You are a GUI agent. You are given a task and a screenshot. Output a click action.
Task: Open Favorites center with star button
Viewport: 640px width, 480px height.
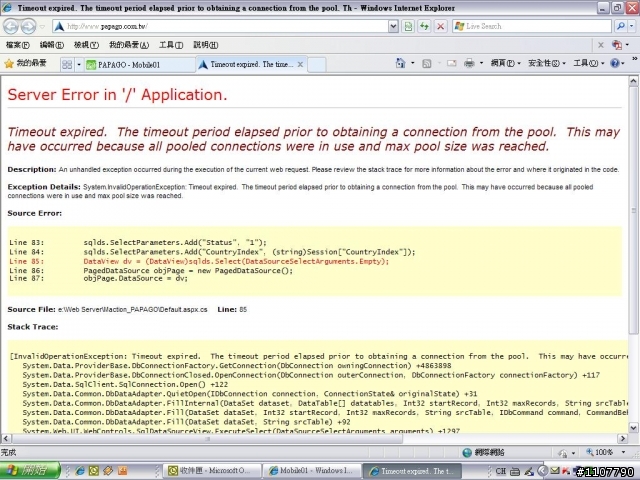tap(25, 63)
